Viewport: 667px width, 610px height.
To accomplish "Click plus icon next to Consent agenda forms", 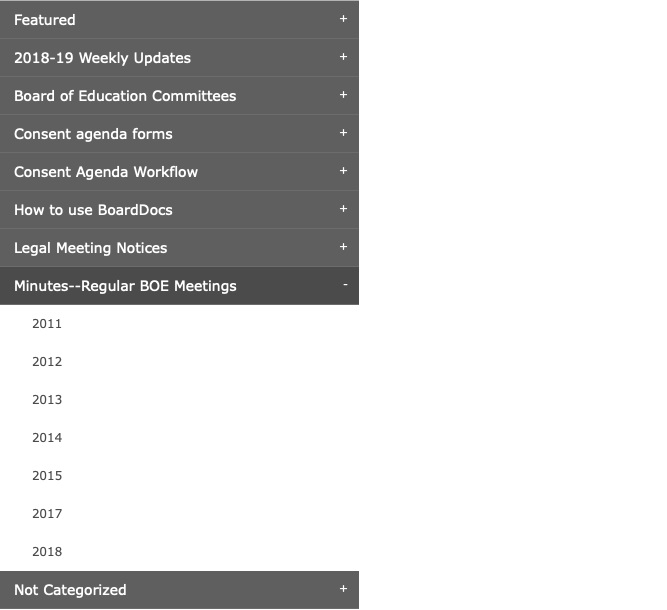I will (x=343, y=133).
